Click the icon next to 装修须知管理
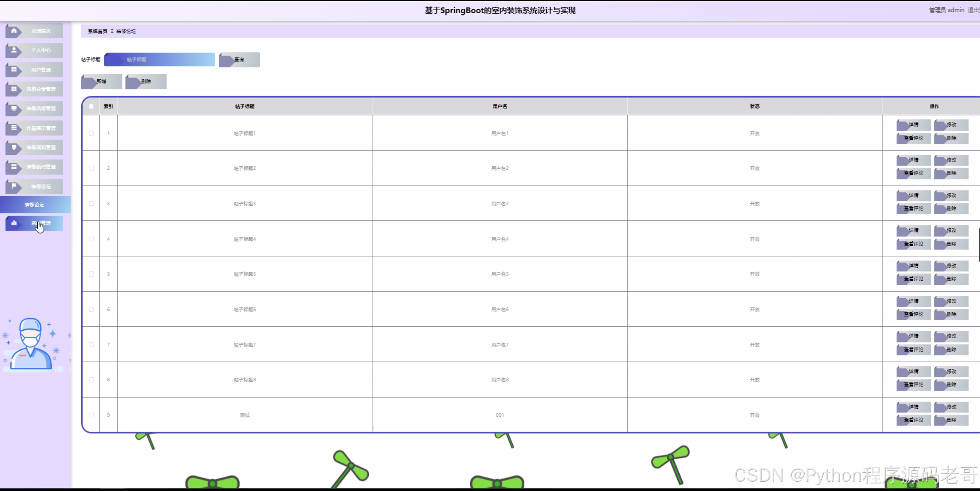 click(x=14, y=147)
